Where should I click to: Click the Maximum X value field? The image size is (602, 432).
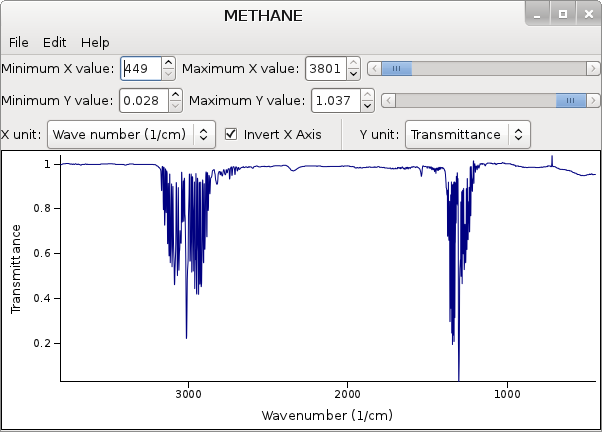tap(326, 69)
